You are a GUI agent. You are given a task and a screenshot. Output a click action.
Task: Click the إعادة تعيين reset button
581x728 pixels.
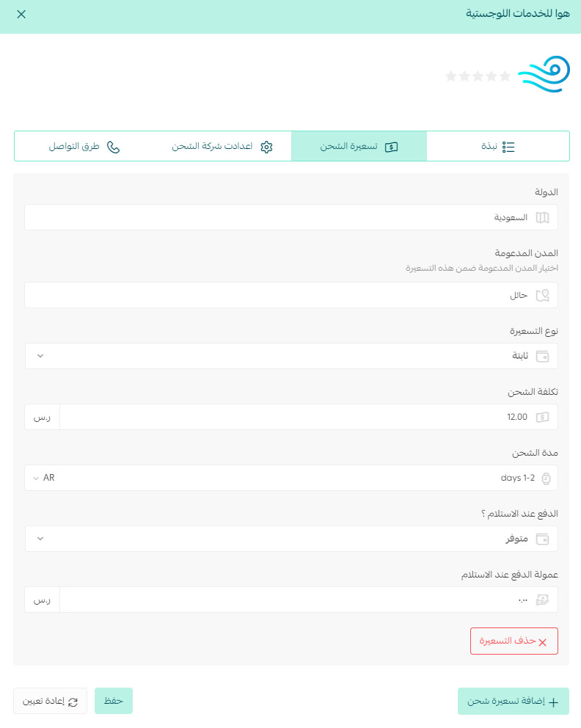point(50,701)
